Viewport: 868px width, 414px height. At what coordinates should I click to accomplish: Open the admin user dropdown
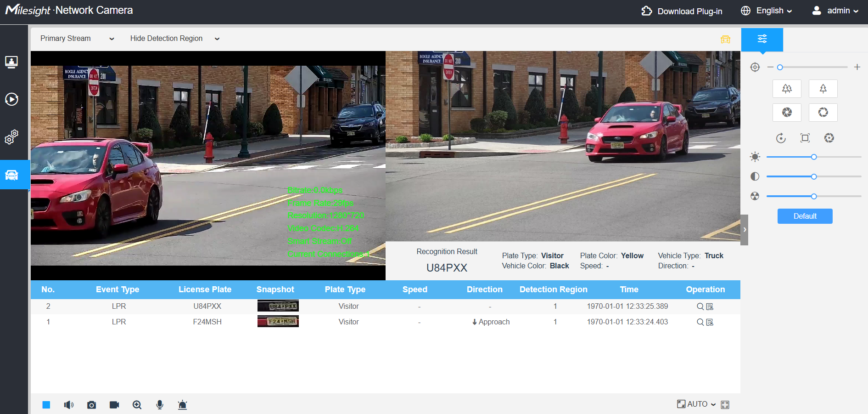[x=835, y=11]
